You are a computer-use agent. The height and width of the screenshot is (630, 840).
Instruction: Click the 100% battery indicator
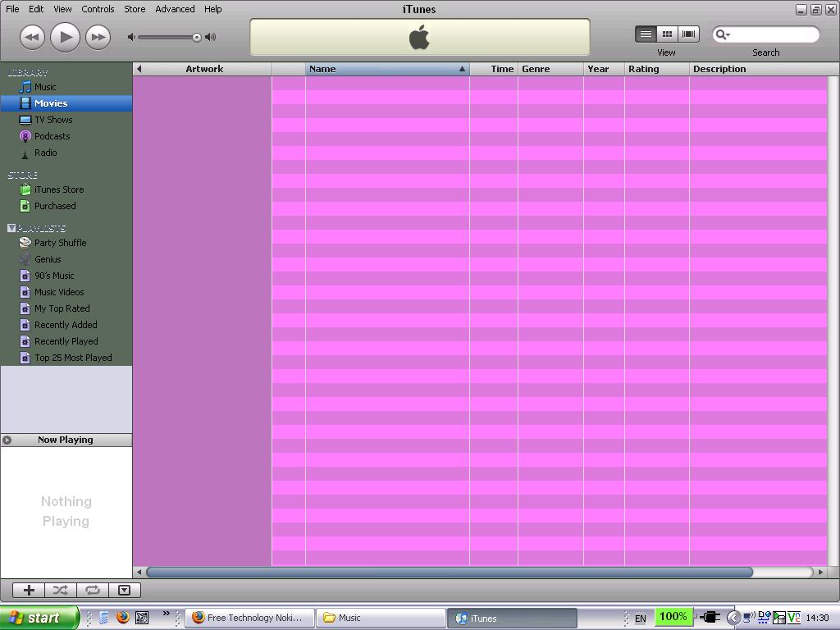click(x=673, y=617)
